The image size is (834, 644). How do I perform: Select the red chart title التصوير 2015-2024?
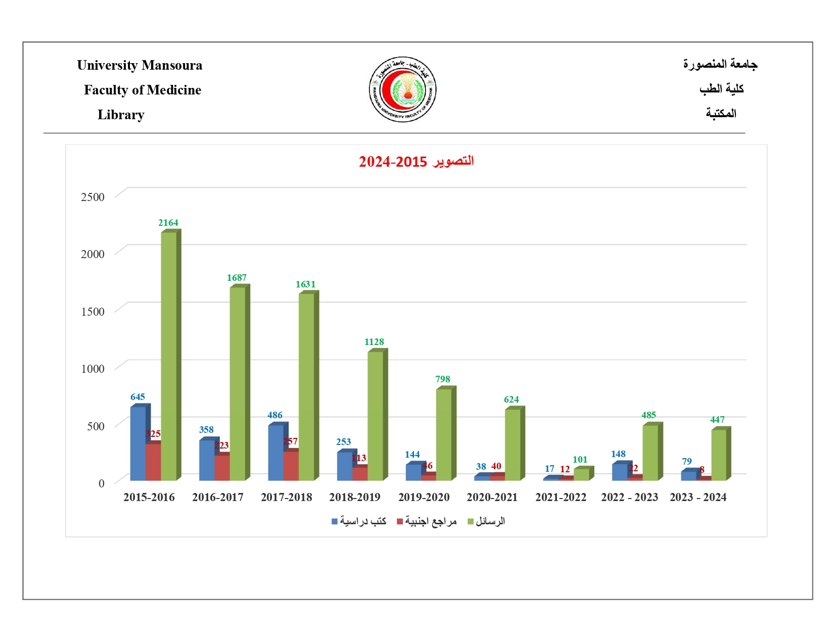pyautogui.click(x=416, y=162)
